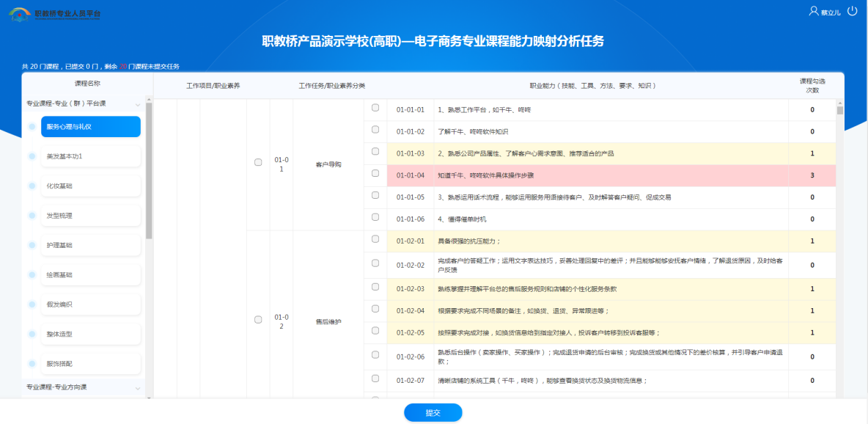The width and height of the screenshot is (868, 424).
Task: Click the user avatar icon beside 蔡立儿
Action: (813, 10)
